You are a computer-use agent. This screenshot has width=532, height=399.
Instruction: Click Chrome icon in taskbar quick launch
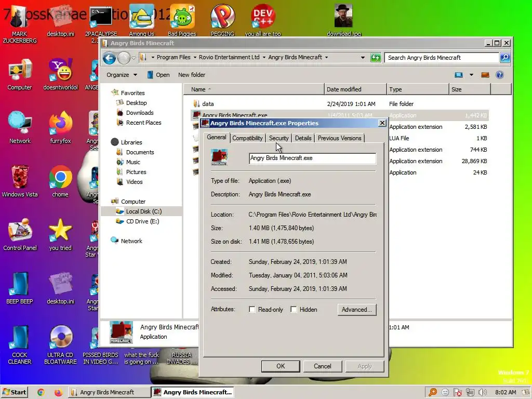tap(41, 392)
